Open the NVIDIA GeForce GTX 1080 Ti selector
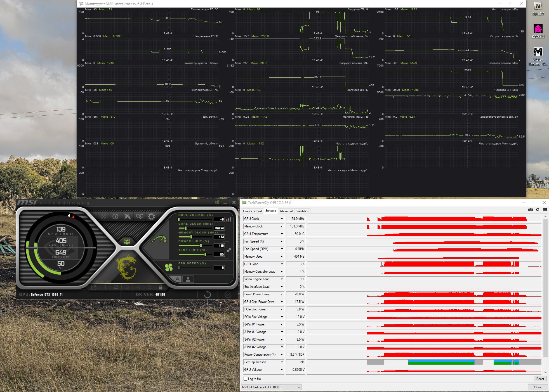This screenshot has width=549, height=392. point(271,387)
